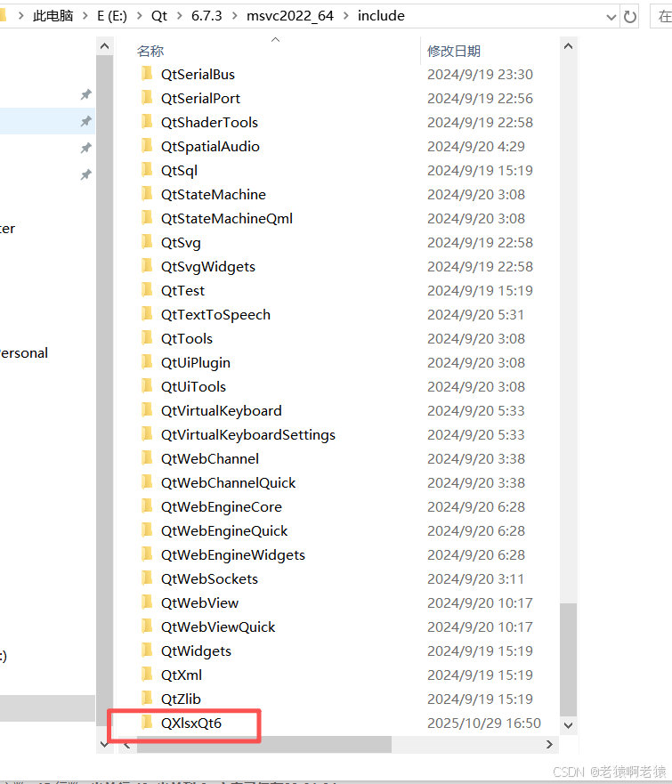Click the QtStateMachineQml folder icon
The image size is (672, 784).
click(147, 218)
